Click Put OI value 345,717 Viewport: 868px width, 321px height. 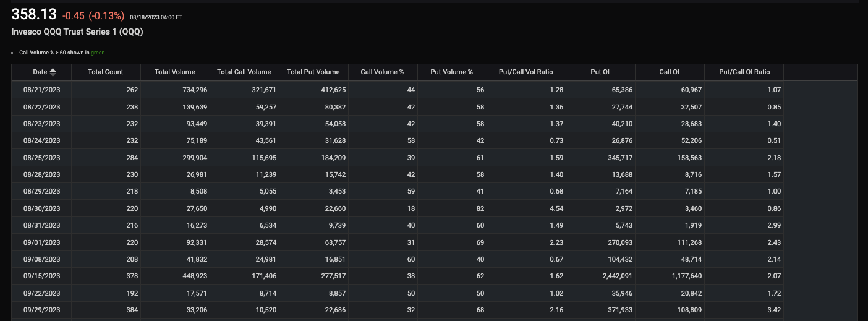(x=620, y=158)
